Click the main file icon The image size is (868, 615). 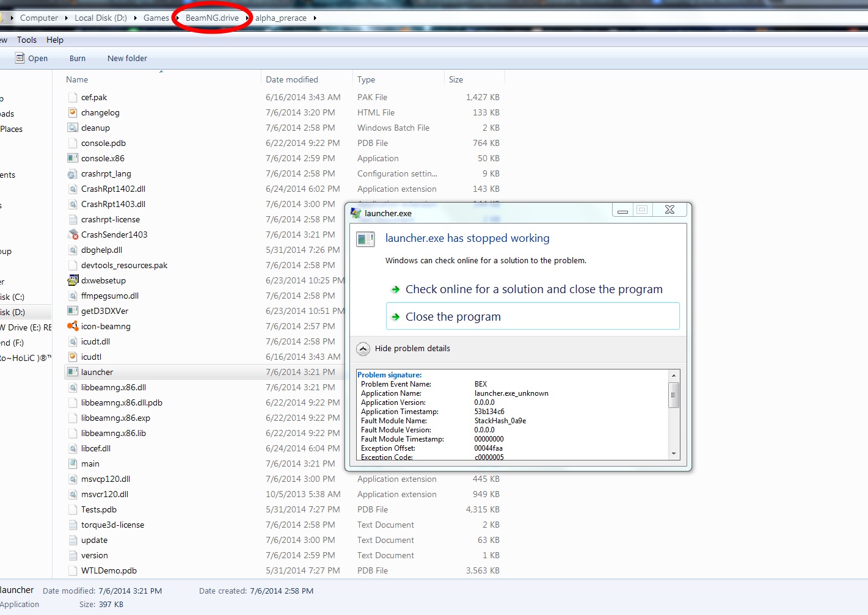pos(73,464)
